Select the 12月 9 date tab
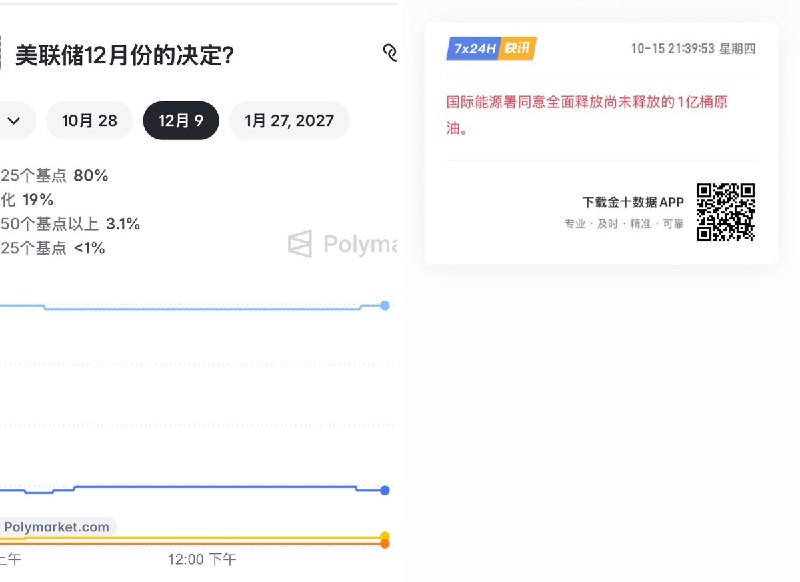Image resolution: width=800 pixels, height=582 pixels. 181,121
